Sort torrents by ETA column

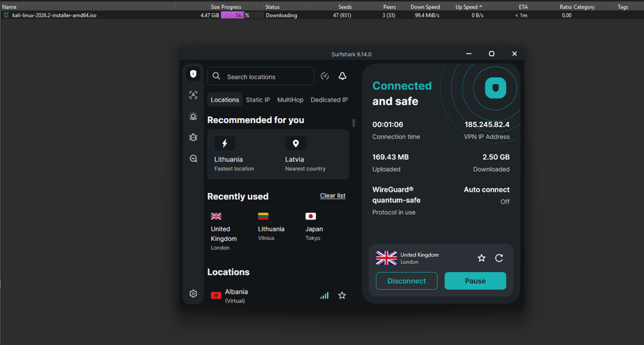507,7
